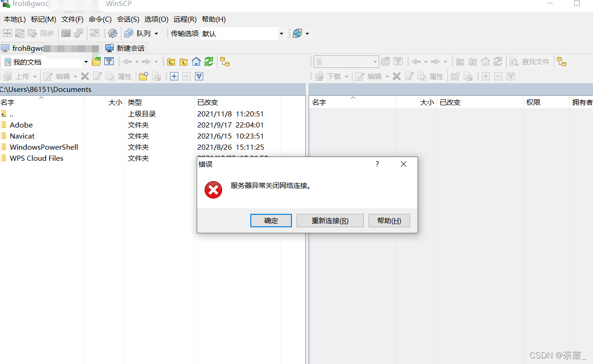Screen dimensions: 593x364
Task: Expand the 队列 queue dropdown arrow
Action: coord(156,33)
